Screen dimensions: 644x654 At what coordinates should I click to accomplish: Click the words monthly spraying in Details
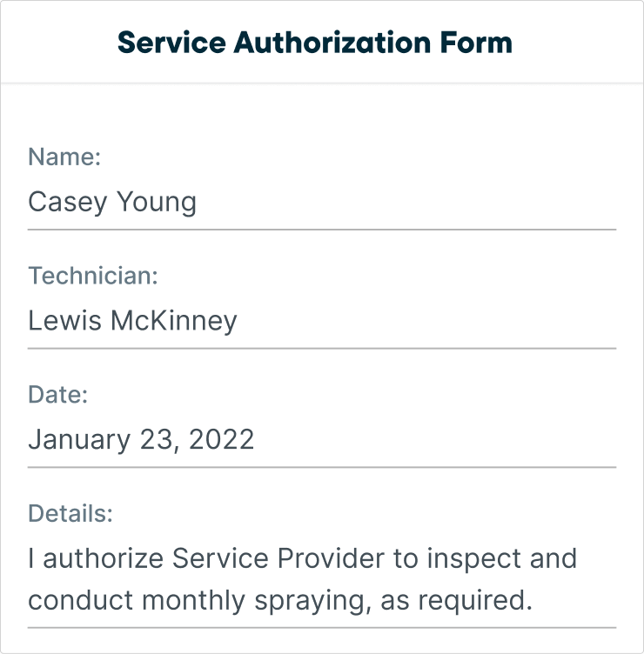tap(256, 602)
